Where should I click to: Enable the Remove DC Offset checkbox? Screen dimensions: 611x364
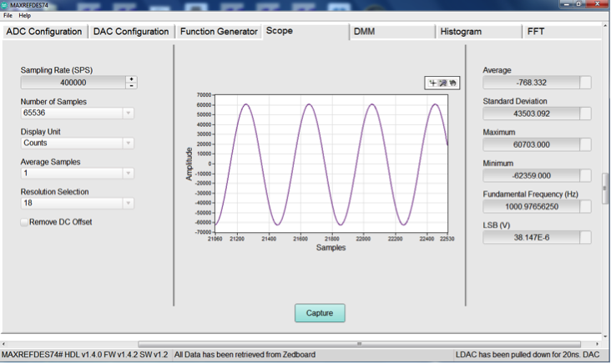[24, 222]
